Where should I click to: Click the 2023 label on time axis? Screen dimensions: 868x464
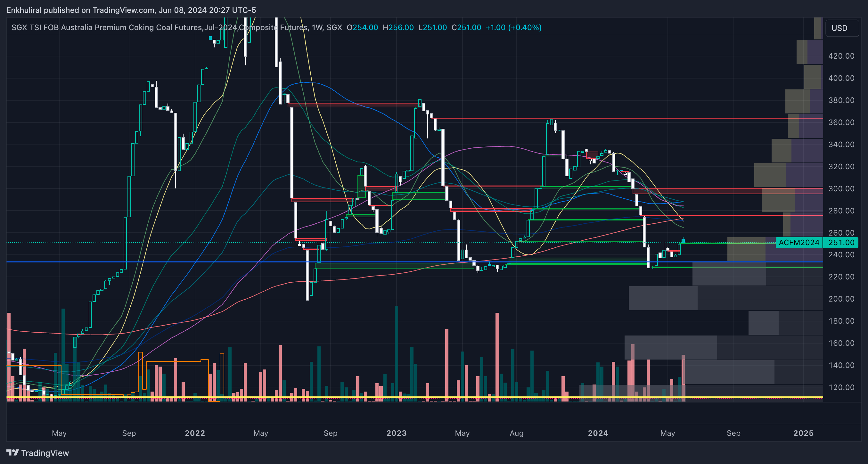click(x=396, y=433)
